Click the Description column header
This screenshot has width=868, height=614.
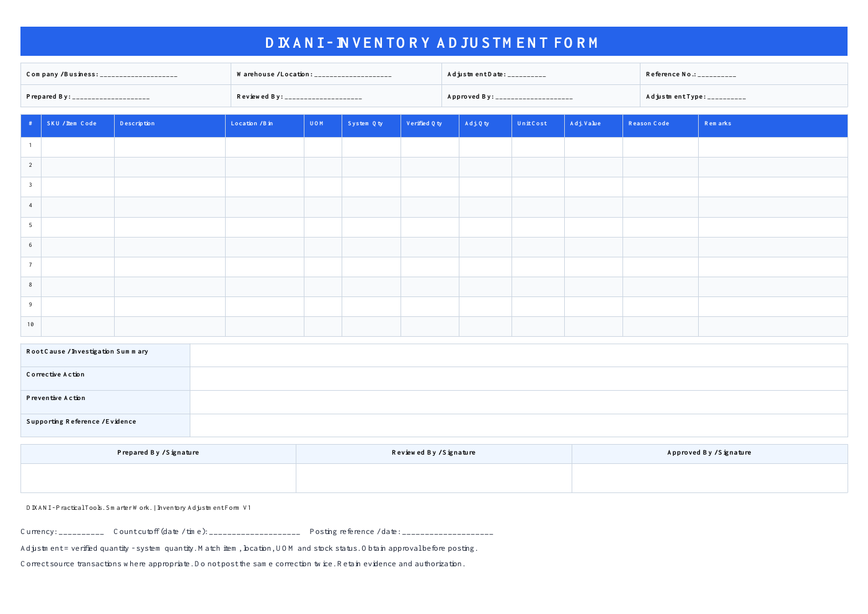point(170,125)
